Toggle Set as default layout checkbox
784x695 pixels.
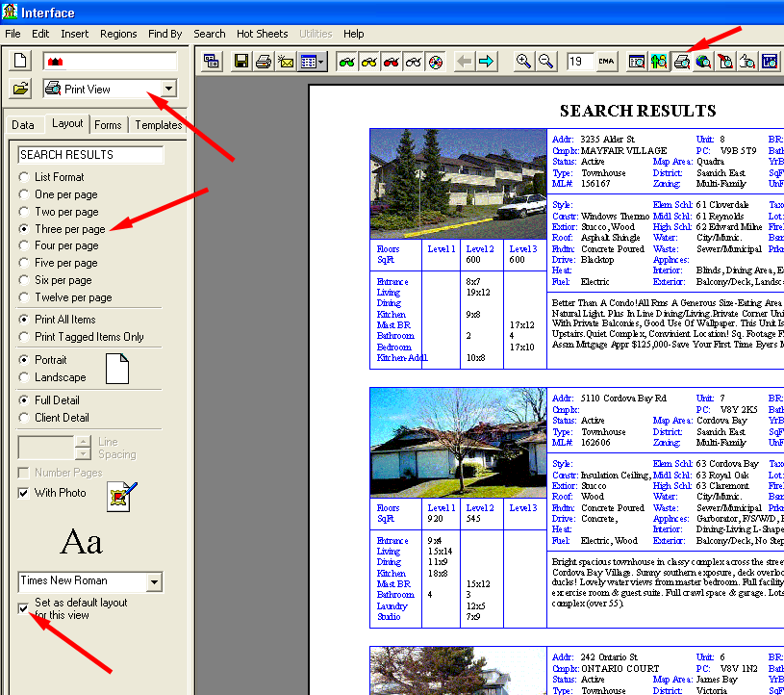(x=23, y=608)
